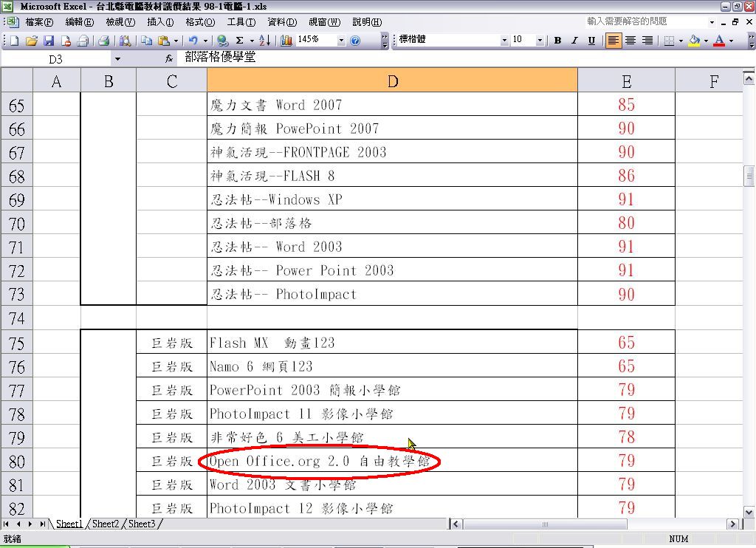Open the 編輯 (Edit) menu
This screenshot has width=756, height=548.
pyautogui.click(x=80, y=22)
